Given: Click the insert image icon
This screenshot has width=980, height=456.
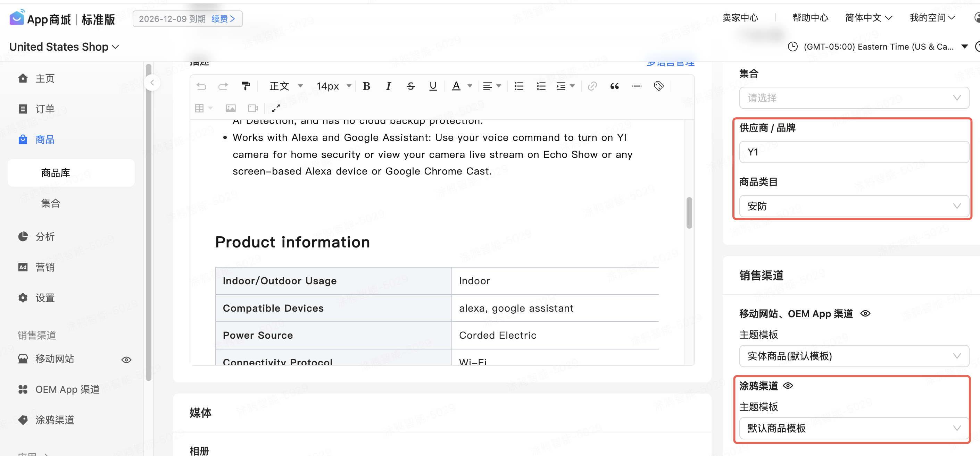Looking at the screenshot, I should [231, 108].
